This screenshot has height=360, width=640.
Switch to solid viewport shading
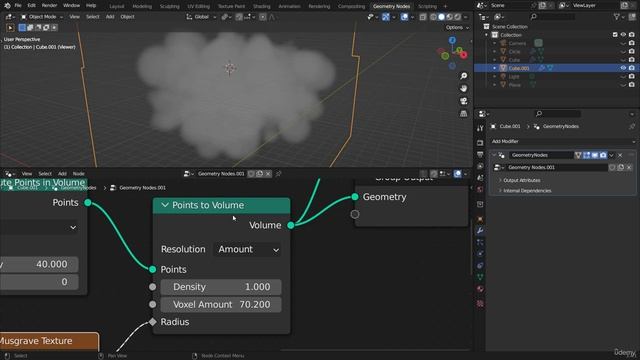point(441,17)
